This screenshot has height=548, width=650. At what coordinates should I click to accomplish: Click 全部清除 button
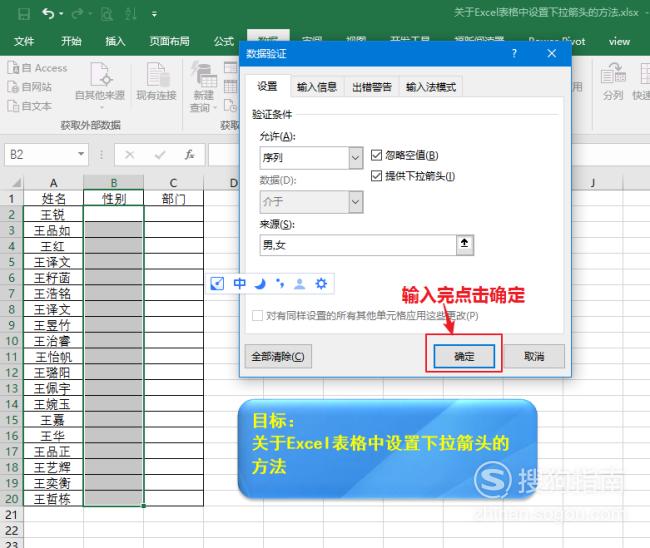(278, 356)
